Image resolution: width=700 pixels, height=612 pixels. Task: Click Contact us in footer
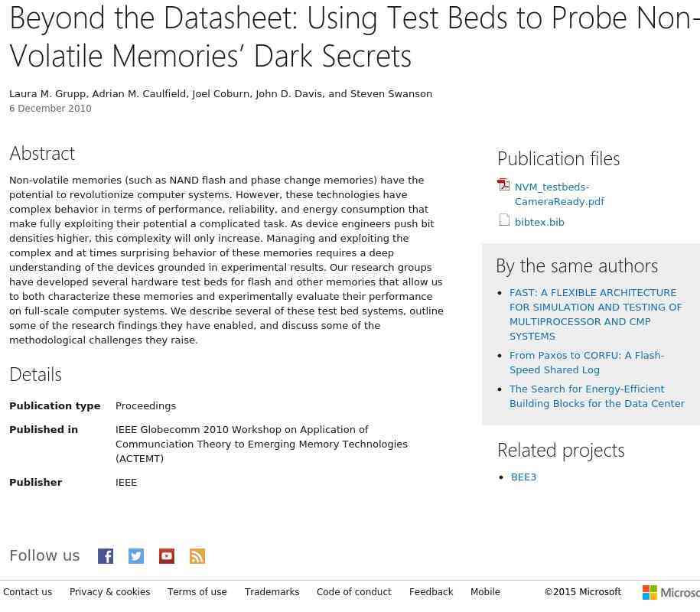click(28, 592)
